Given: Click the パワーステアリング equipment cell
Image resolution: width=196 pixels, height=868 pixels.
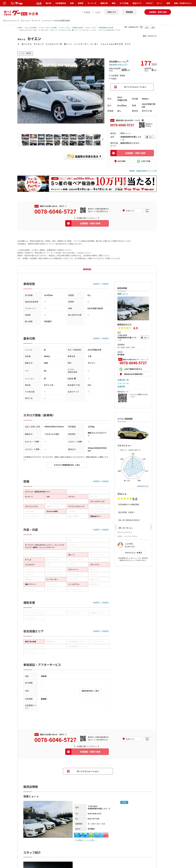Looking at the screenshot, I should (x=99, y=502).
